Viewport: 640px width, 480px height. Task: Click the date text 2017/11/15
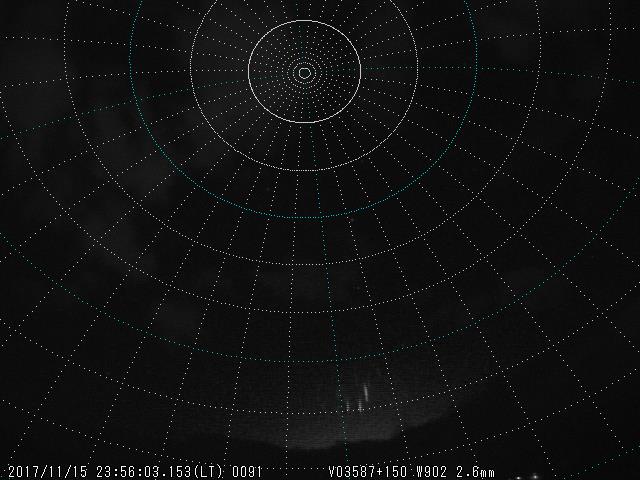point(48,472)
